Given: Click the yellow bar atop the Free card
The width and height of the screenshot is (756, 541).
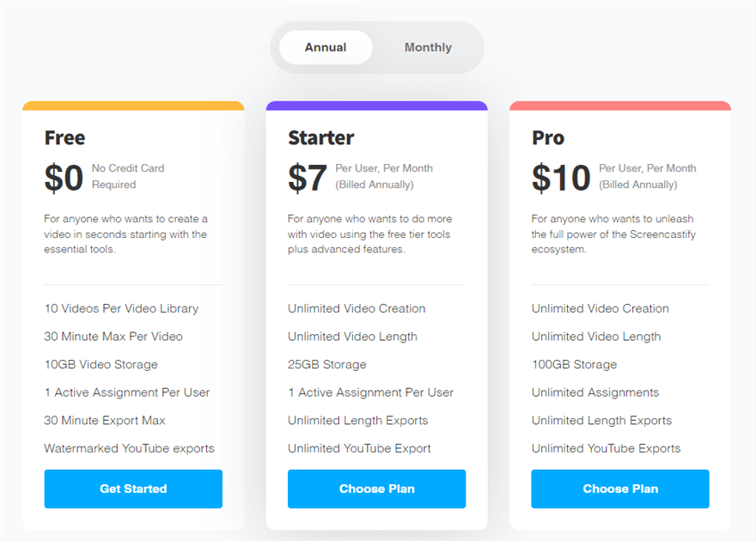Looking at the screenshot, I should 133,106.
